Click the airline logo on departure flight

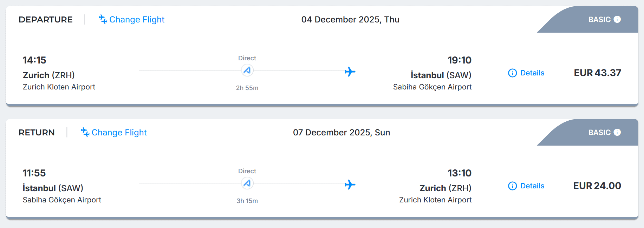pos(247,71)
